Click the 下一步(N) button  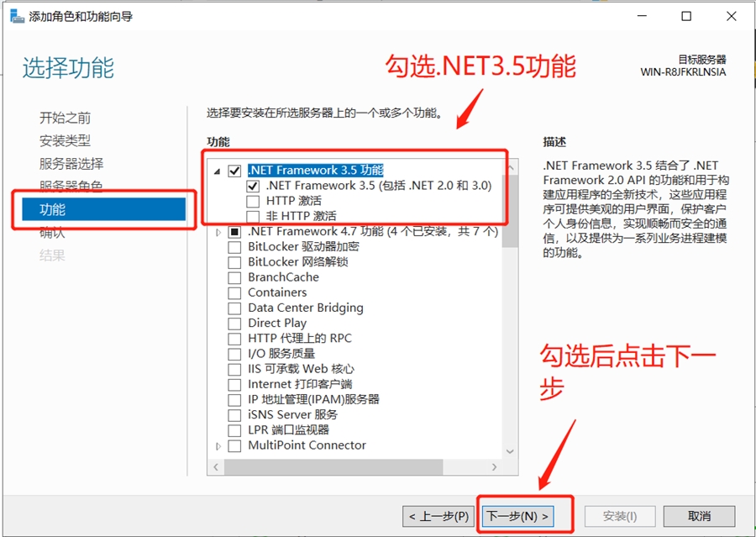[x=517, y=515]
